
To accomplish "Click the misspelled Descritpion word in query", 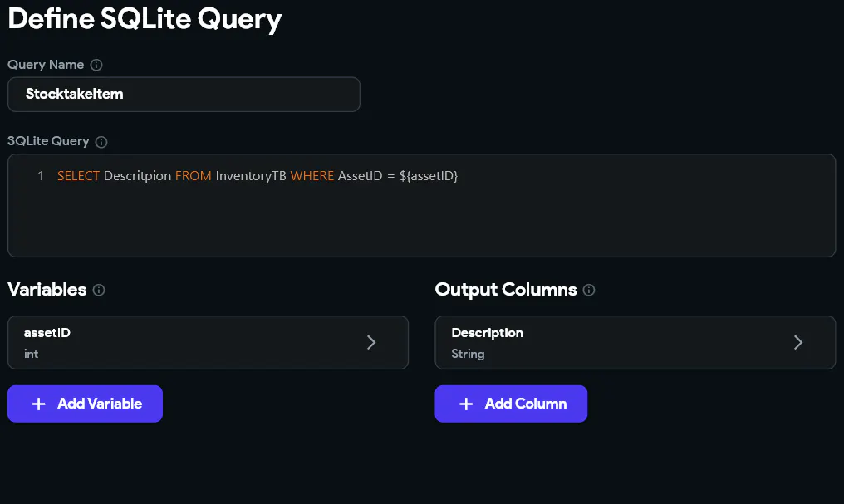I will [137, 176].
